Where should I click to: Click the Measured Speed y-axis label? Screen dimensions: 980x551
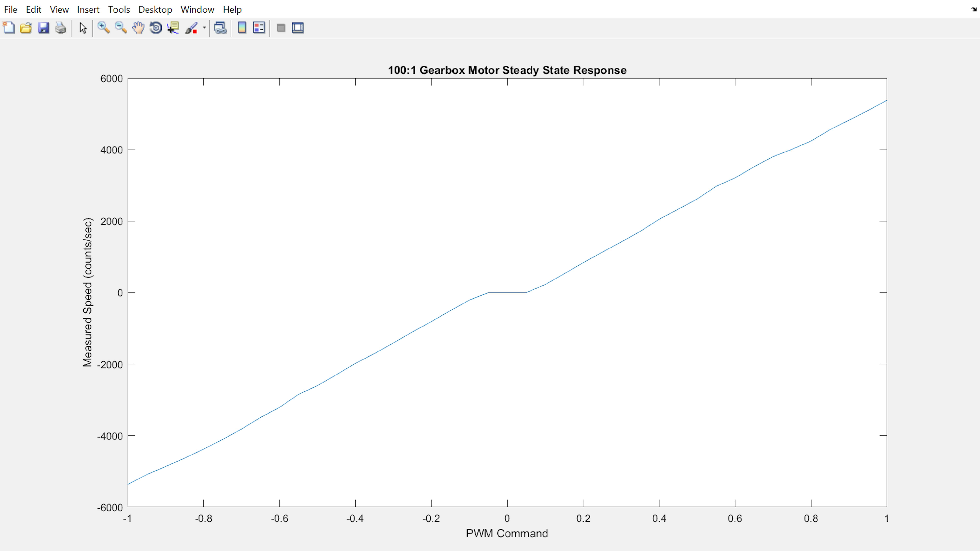click(88, 292)
